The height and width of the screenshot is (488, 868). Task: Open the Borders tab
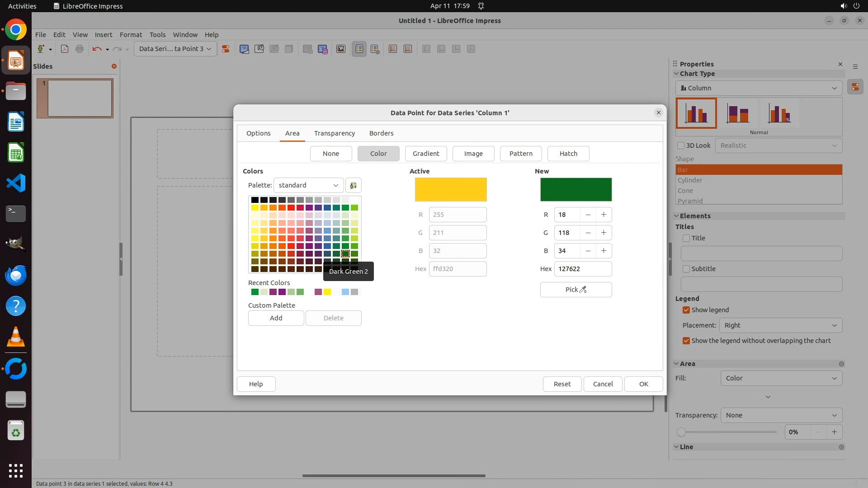pyautogui.click(x=381, y=133)
